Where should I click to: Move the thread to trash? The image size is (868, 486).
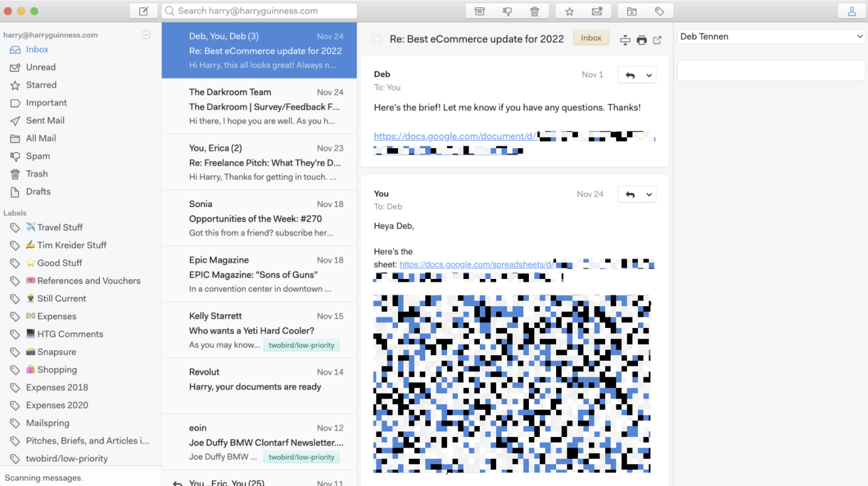(x=534, y=11)
